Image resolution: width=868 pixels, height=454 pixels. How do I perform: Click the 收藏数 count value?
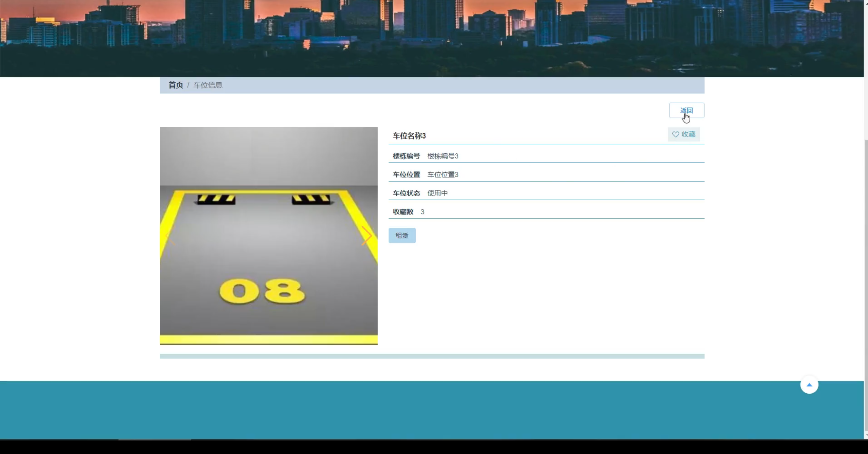(x=422, y=212)
